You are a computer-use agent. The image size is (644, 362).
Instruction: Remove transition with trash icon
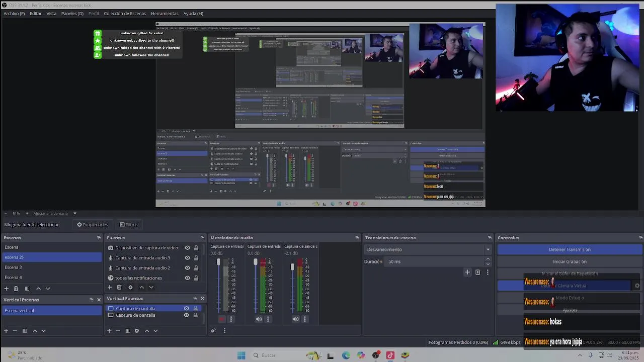tap(477, 273)
